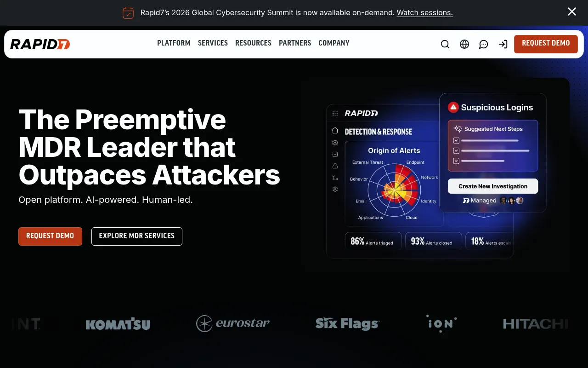Click the plus-box icon in the dashboard sidebar
The image size is (588, 368).
click(x=335, y=155)
